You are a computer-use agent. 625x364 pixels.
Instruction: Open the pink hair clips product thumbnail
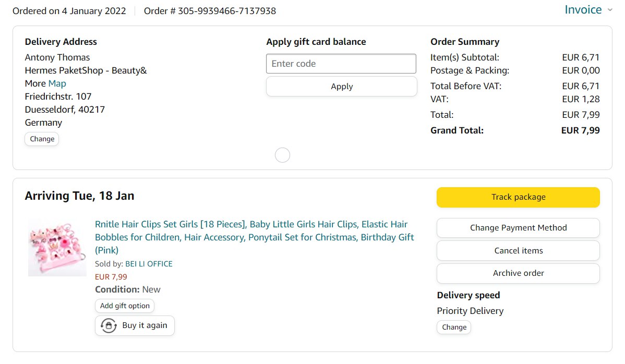pos(57,248)
